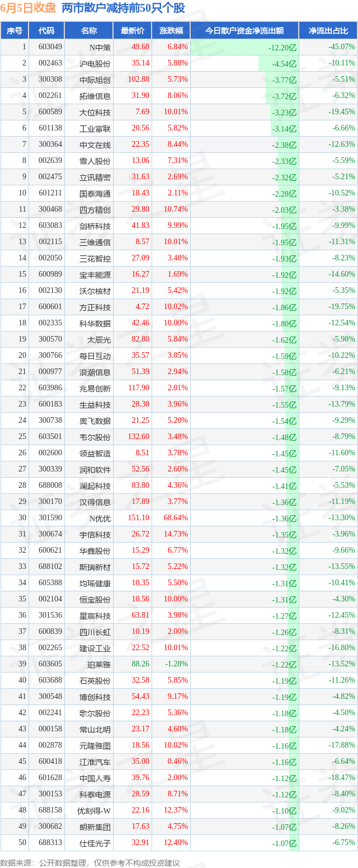Select stock name 四川长虹
358x868 pixels.
[95, 632]
